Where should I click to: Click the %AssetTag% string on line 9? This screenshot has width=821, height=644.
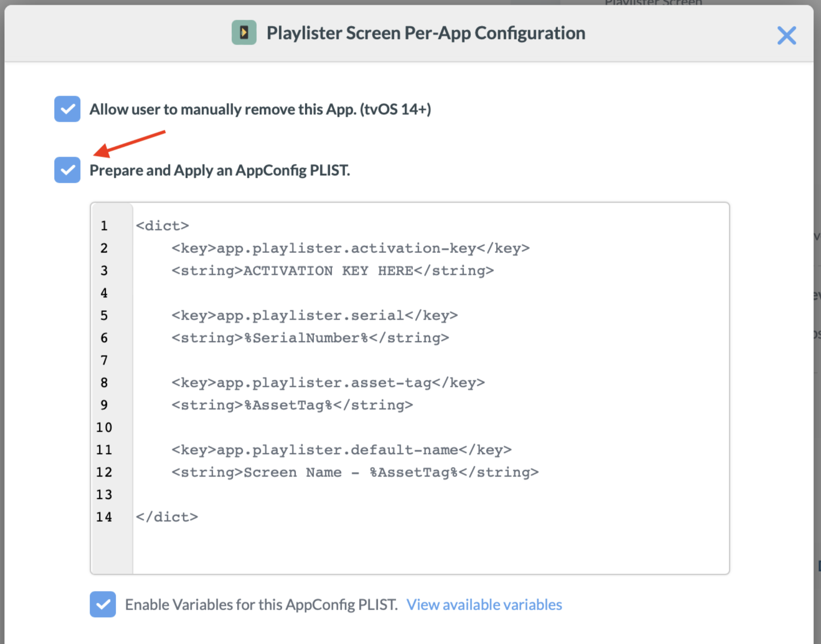292,405
